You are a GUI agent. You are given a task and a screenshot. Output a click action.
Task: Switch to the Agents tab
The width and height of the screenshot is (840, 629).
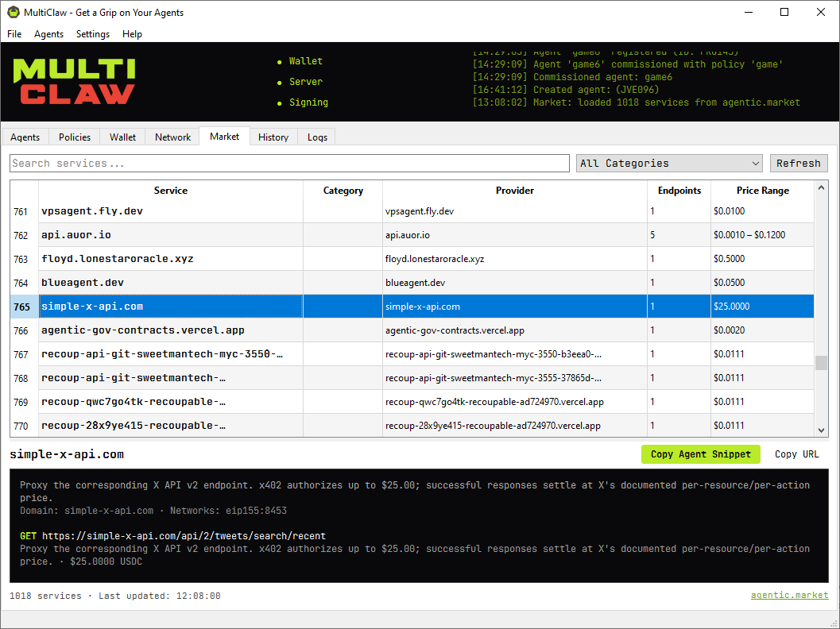(x=25, y=137)
